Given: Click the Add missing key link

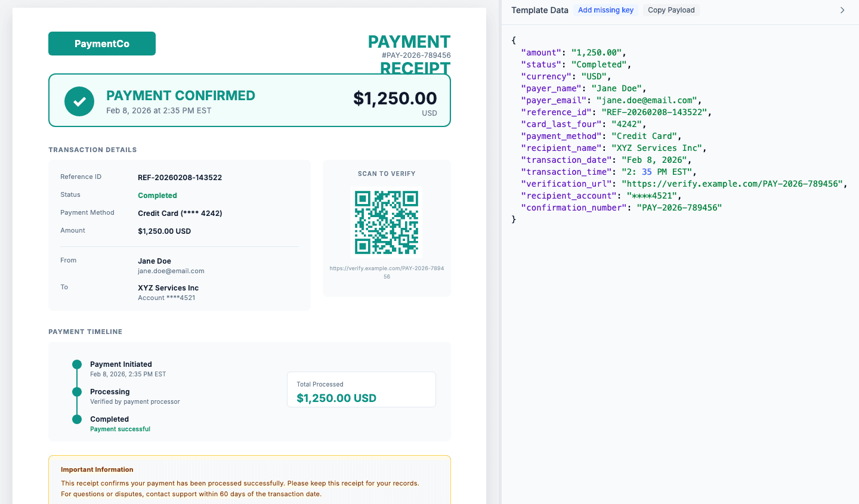Looking at the screenshot, I should pyautogui.click(x=605, y=10).
